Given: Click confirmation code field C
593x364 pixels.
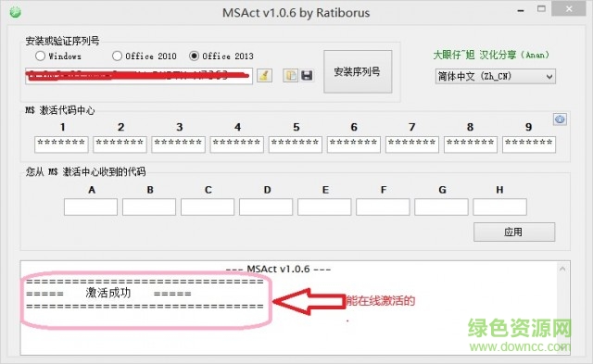Looking at the screenshot, I should click(208, 207).
